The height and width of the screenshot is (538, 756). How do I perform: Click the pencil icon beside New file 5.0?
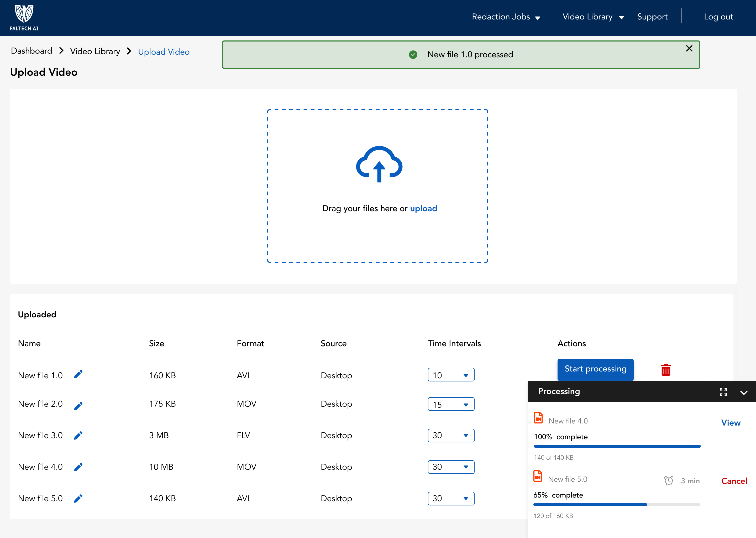78,498
